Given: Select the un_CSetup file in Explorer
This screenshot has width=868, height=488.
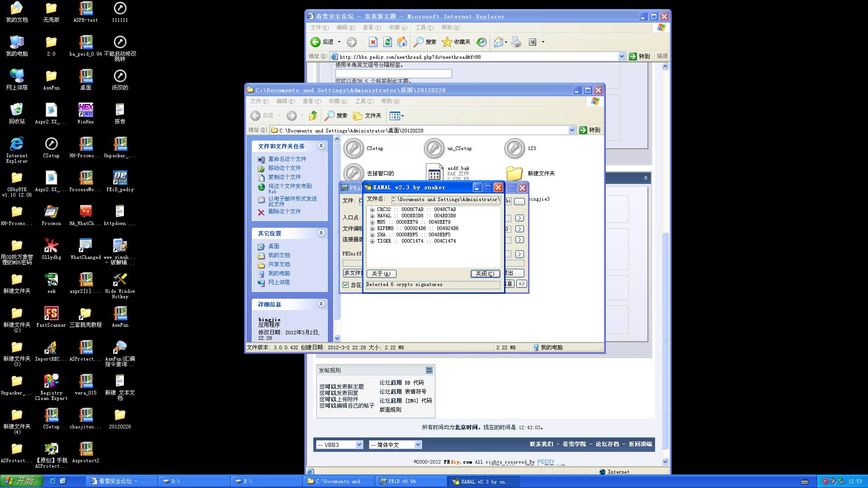Looking at the screenshot, I should pos(448,148).
